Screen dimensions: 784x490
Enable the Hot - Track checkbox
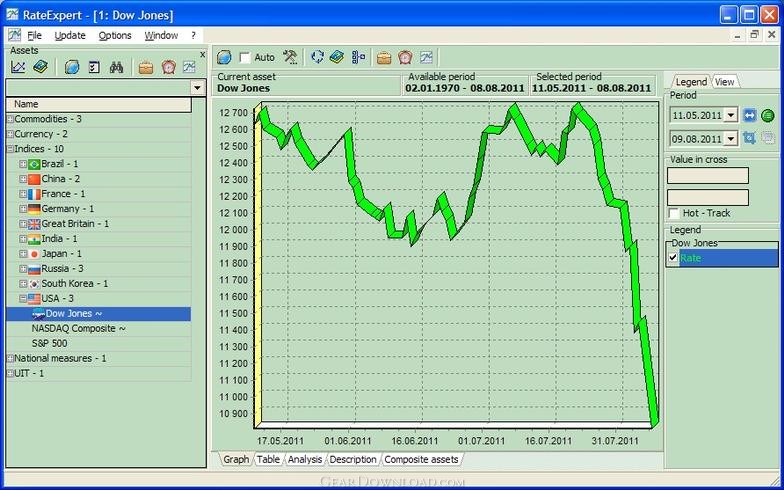click(674, 214)
